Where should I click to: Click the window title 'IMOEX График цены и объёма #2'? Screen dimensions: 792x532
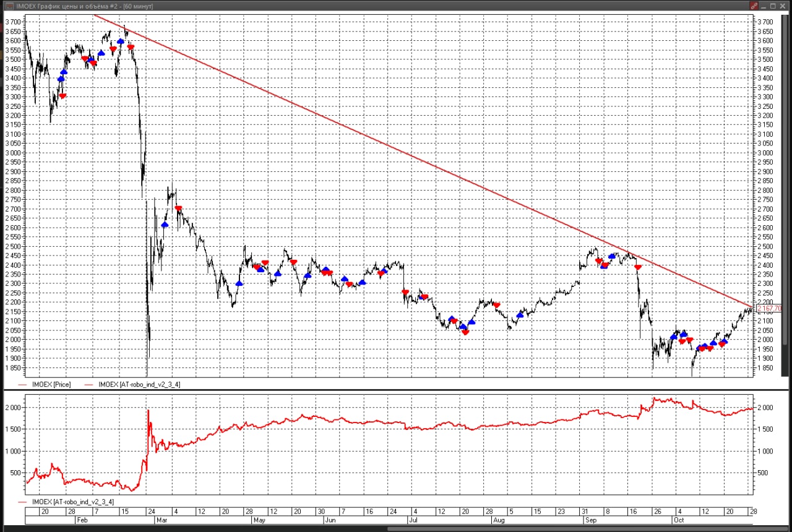pos(85,6)
